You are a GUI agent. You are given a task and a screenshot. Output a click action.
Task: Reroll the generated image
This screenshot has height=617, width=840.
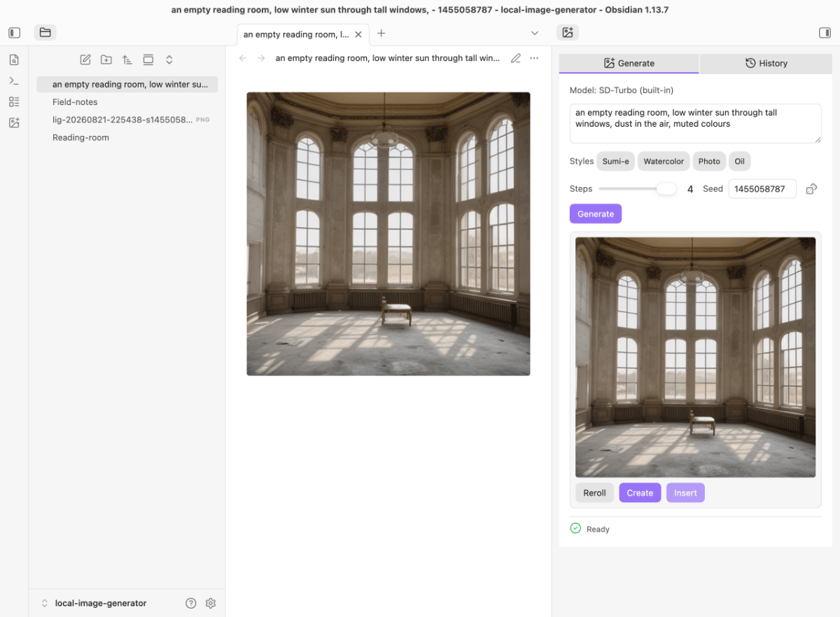tap(594, 493)
